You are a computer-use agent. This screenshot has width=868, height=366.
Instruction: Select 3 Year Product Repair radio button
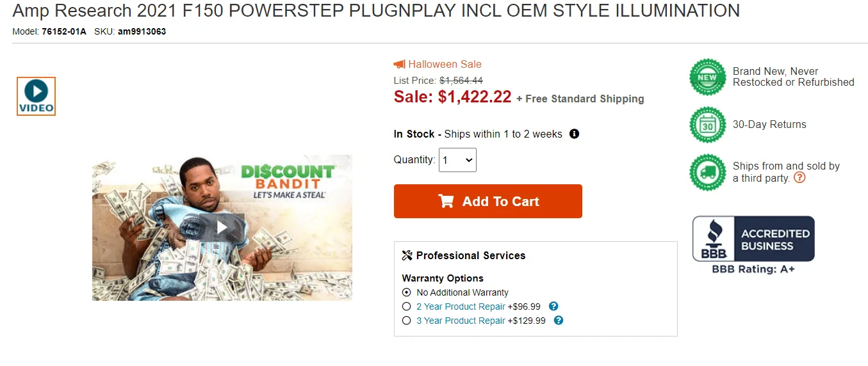click(x=406, y=321)
